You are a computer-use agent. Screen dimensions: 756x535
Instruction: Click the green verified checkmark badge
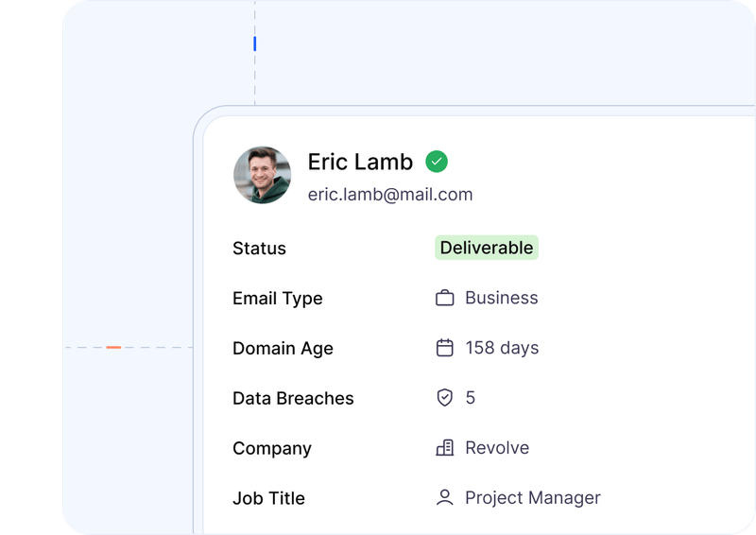click(x=437, y=162)
